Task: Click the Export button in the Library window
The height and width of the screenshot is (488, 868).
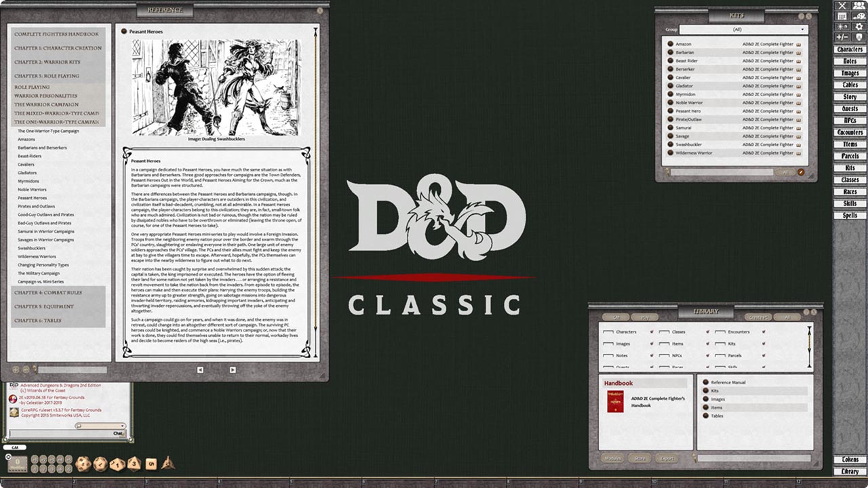Action: click(x=667, y=458)
